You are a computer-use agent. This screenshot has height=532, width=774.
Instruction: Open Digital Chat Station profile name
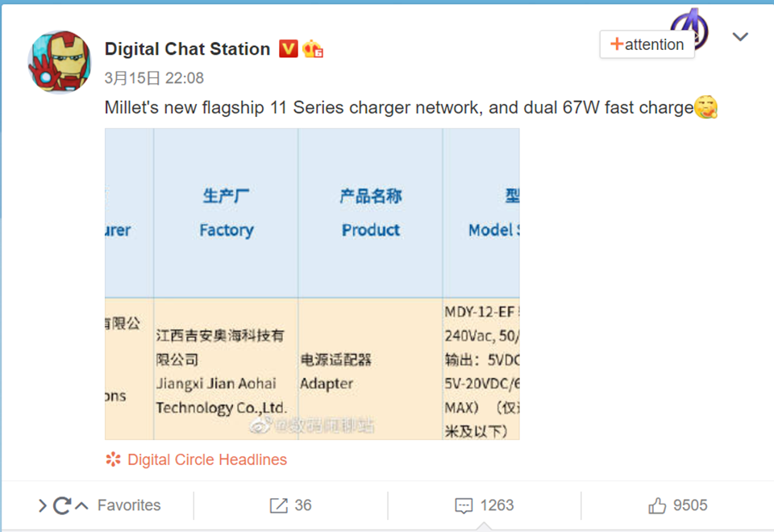188,49
